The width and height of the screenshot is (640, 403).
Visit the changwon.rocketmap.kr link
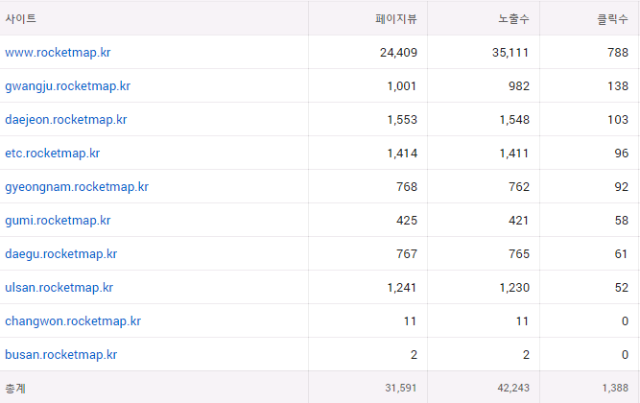(x=72, y=321)
